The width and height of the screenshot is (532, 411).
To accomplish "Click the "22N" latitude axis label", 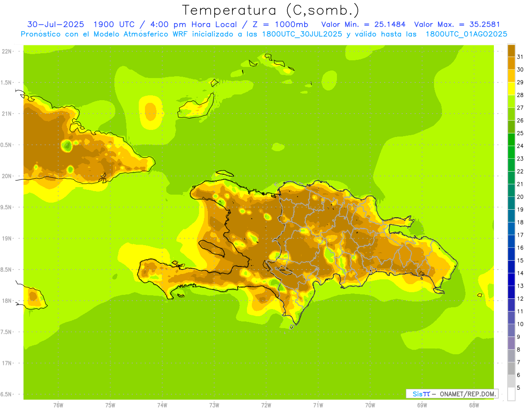I will (x=7, y=51).
